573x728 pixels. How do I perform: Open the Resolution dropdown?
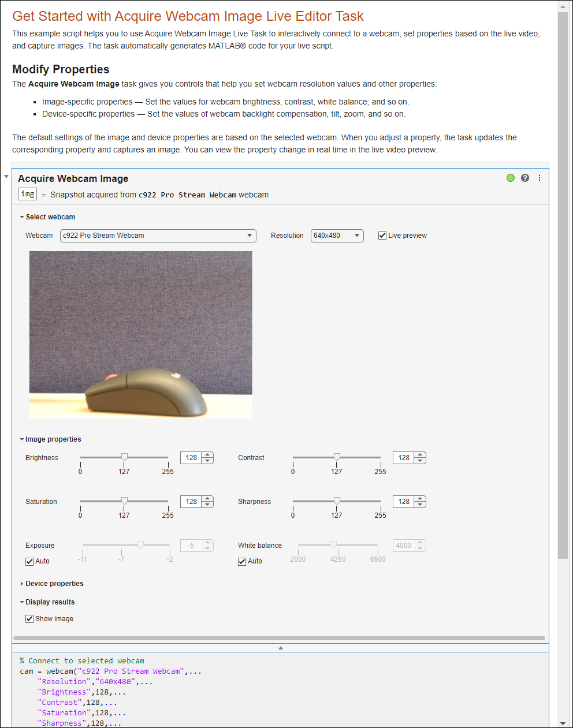click(357, 236)
